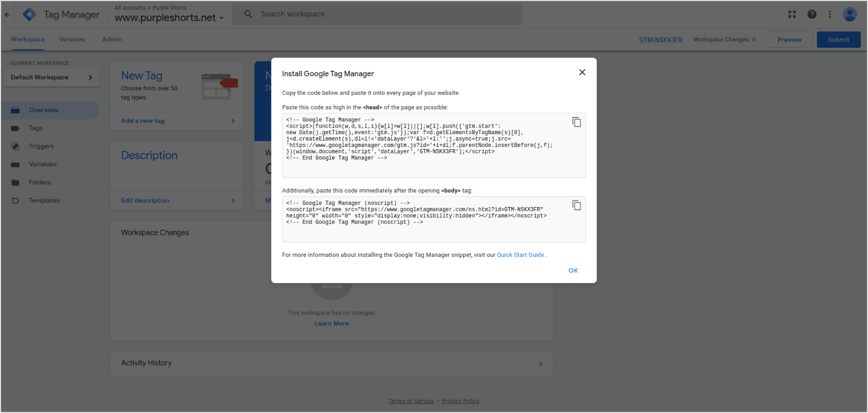Open the Learn More link
Screen dimensions: 868x413
(332, 323)
